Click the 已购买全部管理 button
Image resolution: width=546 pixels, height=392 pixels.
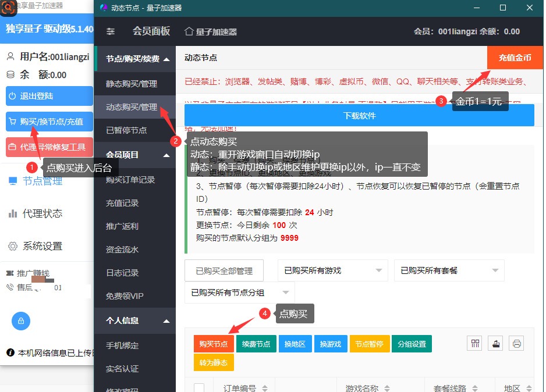pyautogui.click(x=224, y=270)
